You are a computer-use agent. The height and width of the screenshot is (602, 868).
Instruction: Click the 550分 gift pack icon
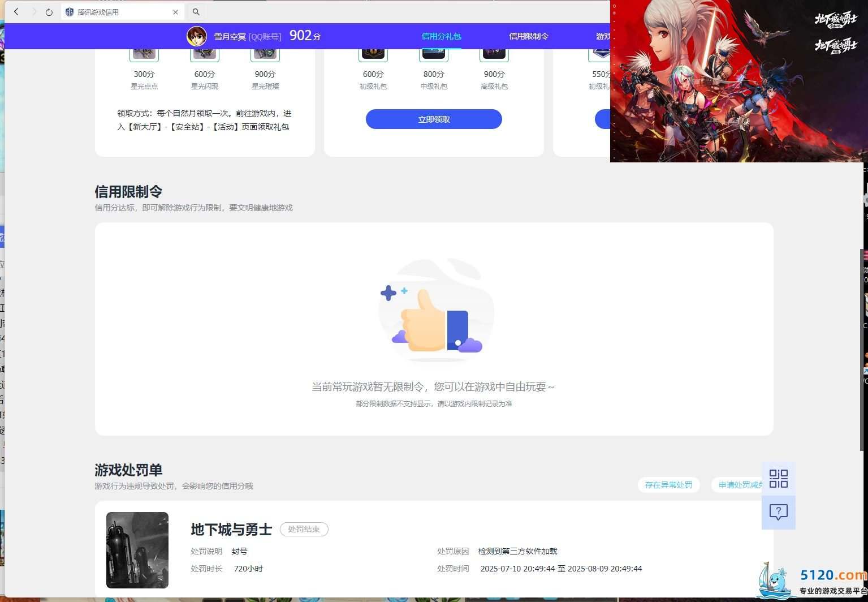(599, 54)
